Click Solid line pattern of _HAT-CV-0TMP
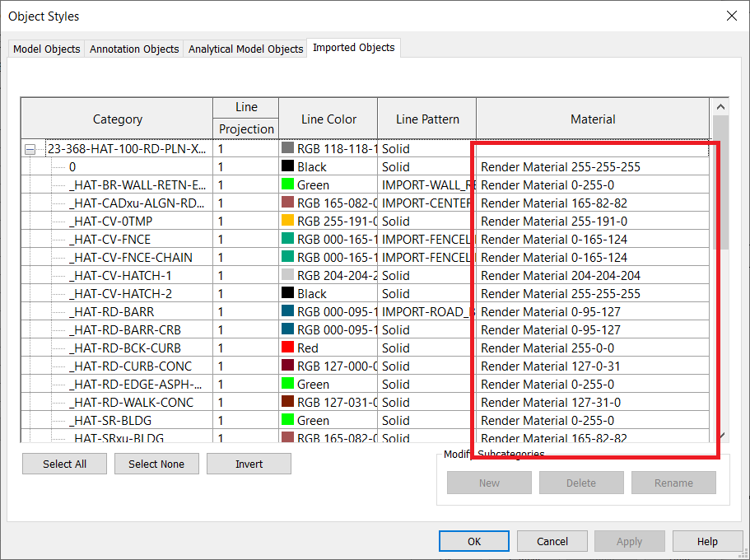 (427, 222)
